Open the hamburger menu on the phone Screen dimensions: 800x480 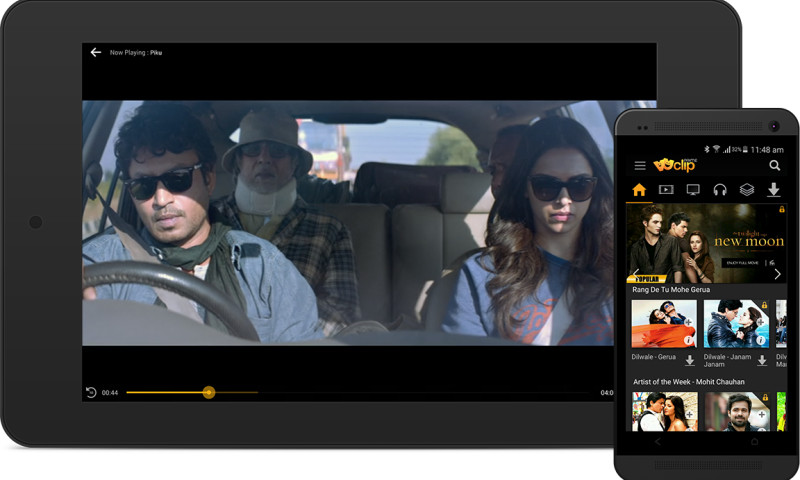tap(640, 165)
